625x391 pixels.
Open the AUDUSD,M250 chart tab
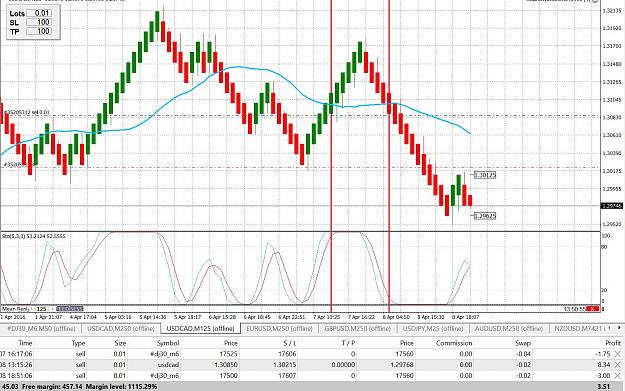coord(509,329)
